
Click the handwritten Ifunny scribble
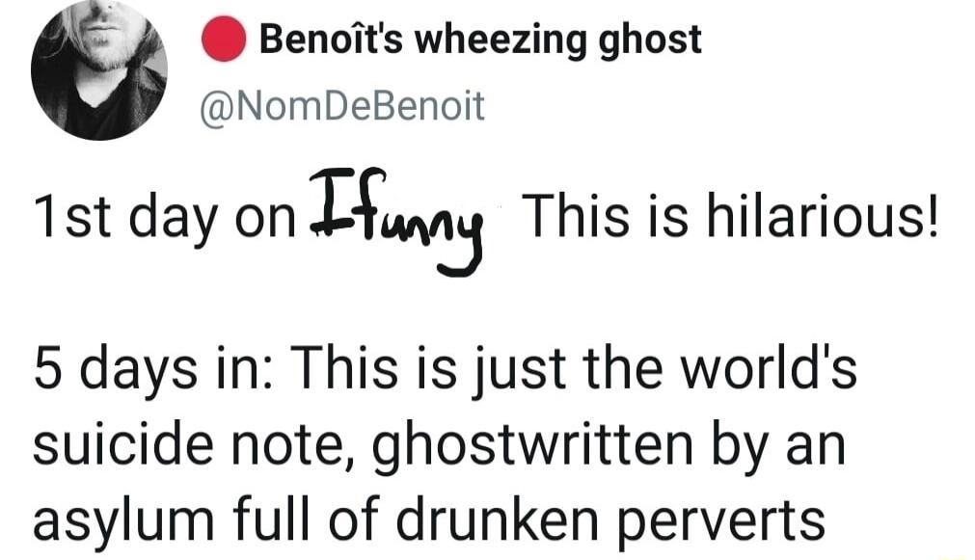(395, 214)
